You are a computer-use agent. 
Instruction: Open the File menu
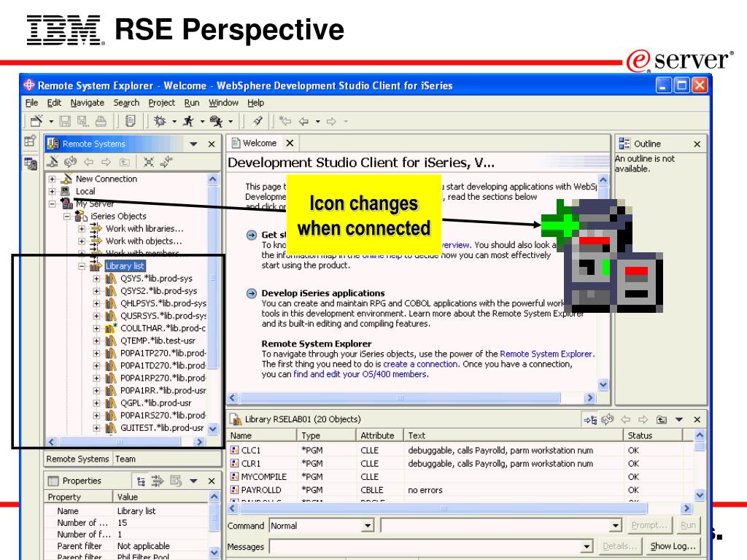[x=31, y=103]
